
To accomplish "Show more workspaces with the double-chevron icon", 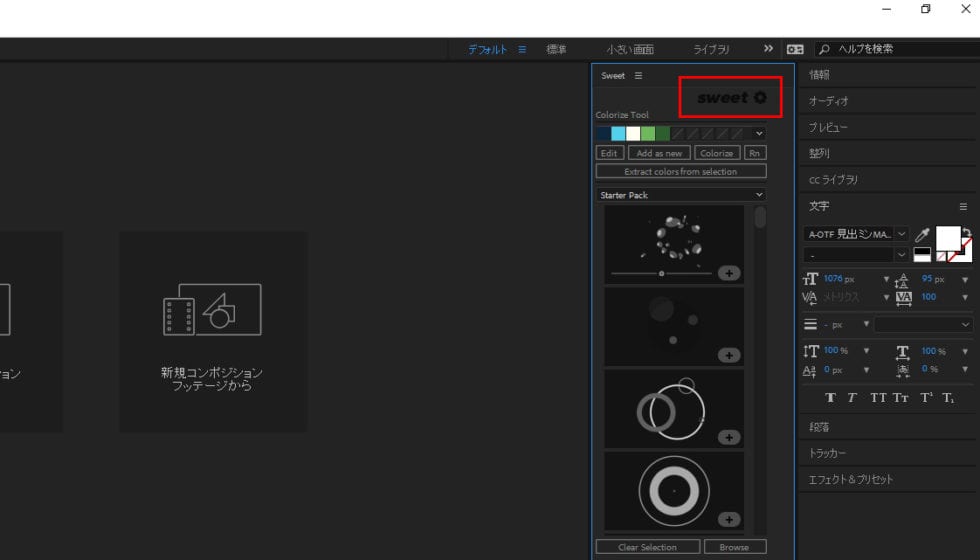I will click(x=768, y=49).
